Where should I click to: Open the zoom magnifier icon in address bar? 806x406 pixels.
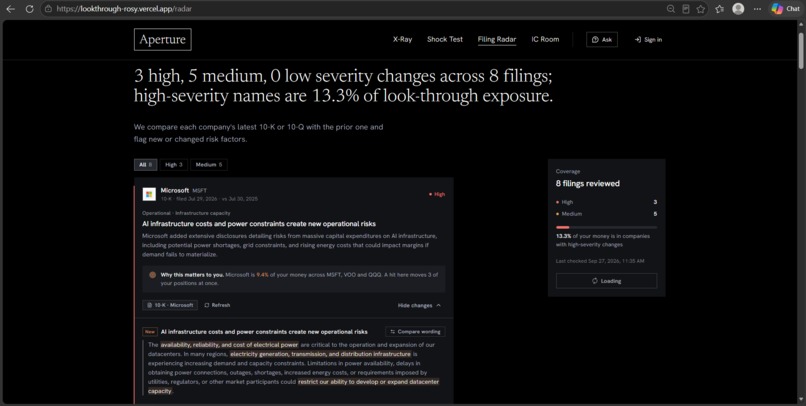(671, 9)
